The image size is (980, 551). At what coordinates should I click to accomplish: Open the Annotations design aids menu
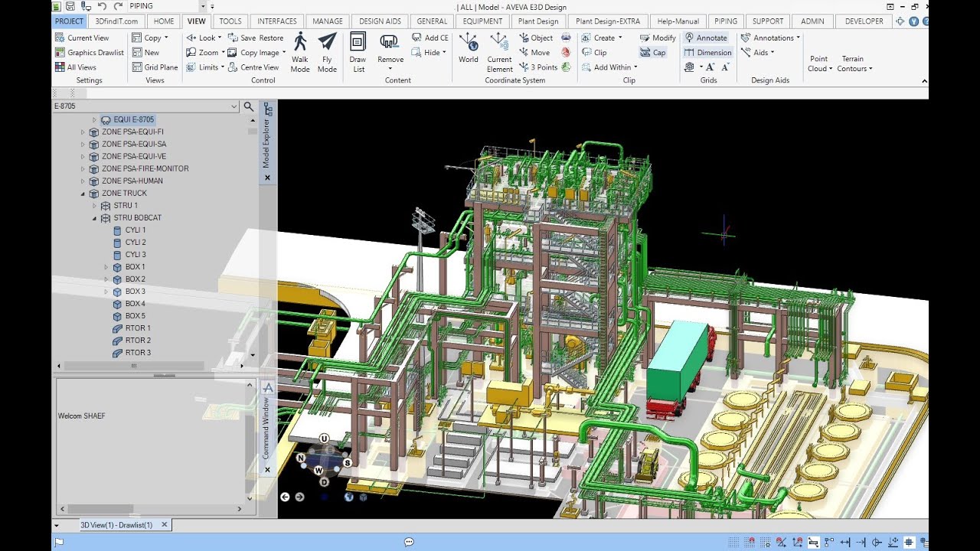(x=770, y=37)
